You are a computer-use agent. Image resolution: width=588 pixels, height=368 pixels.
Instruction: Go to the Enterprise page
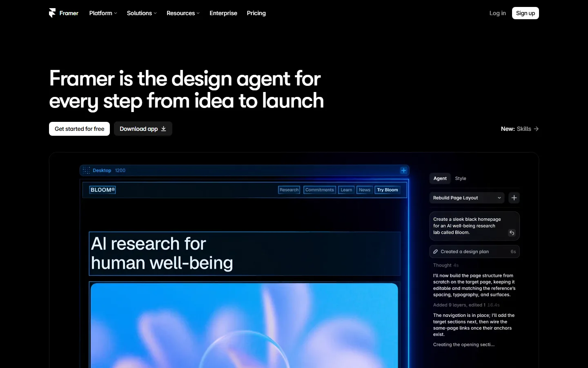pos(223,13)
